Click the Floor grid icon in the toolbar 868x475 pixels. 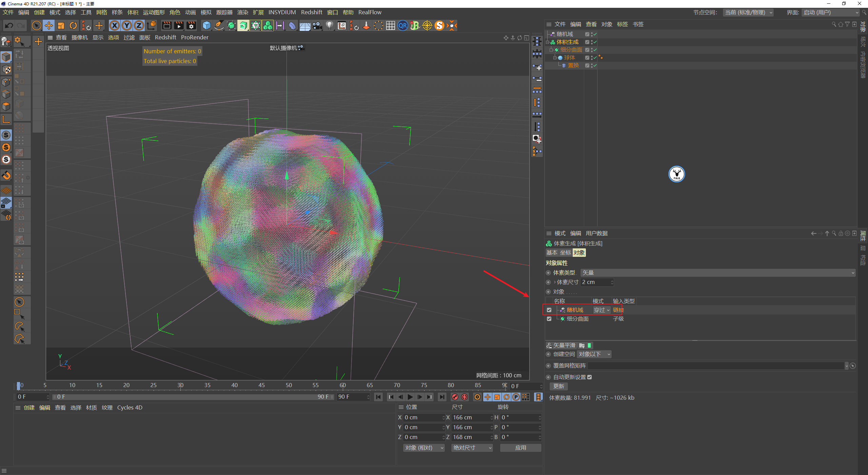tap(305, 25)
